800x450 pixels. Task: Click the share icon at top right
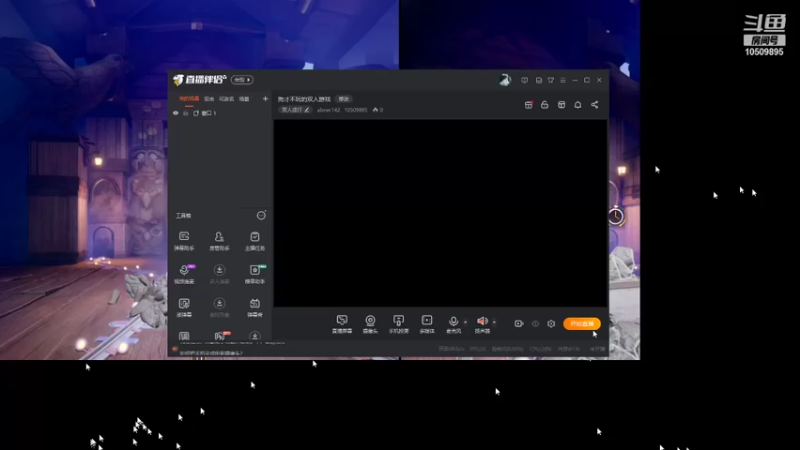click(594, 105)
